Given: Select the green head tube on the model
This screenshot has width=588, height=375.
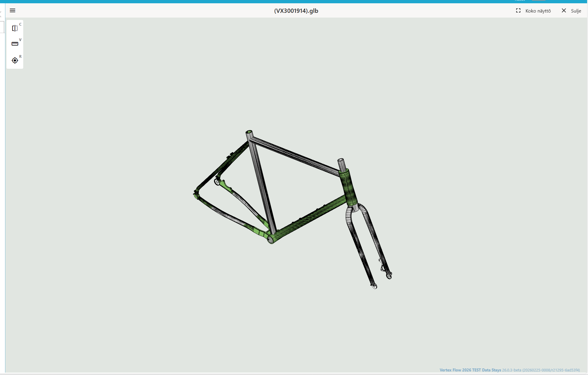Looking at the screenshot, I should point(348,187).
